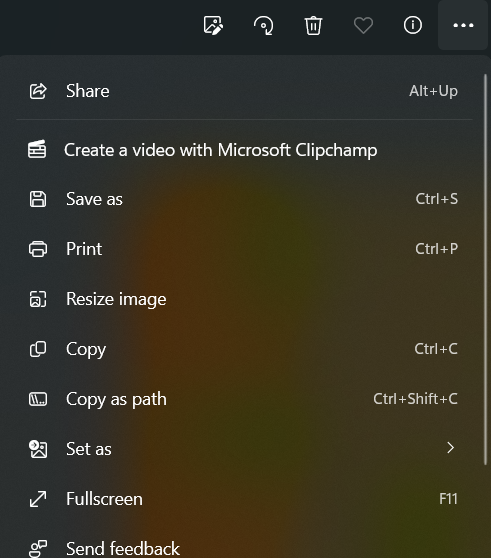Choose Share from the menu
This screenshot has height=558, width=491.
point(244,91)
